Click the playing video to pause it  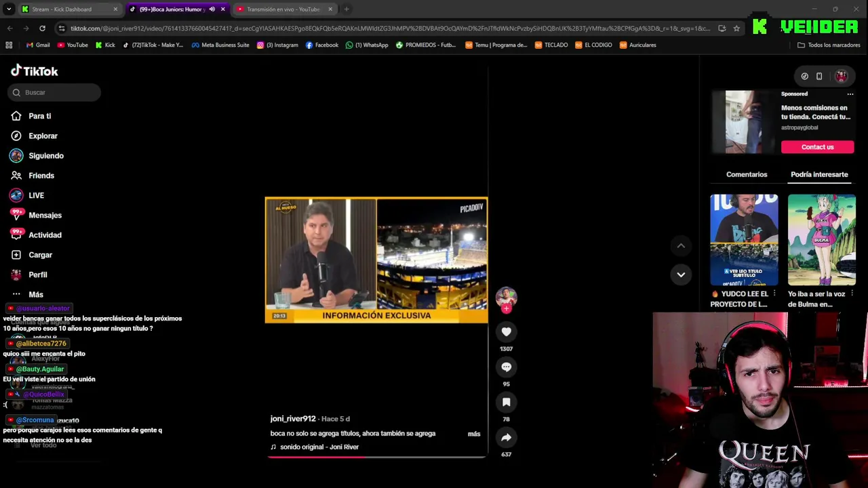pyautogui.click(x=376, y=260)
